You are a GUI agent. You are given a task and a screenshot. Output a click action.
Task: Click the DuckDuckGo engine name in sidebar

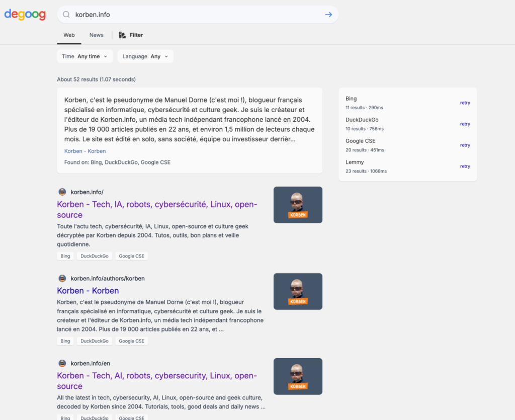pyautogui.click(x=362, y=120)
